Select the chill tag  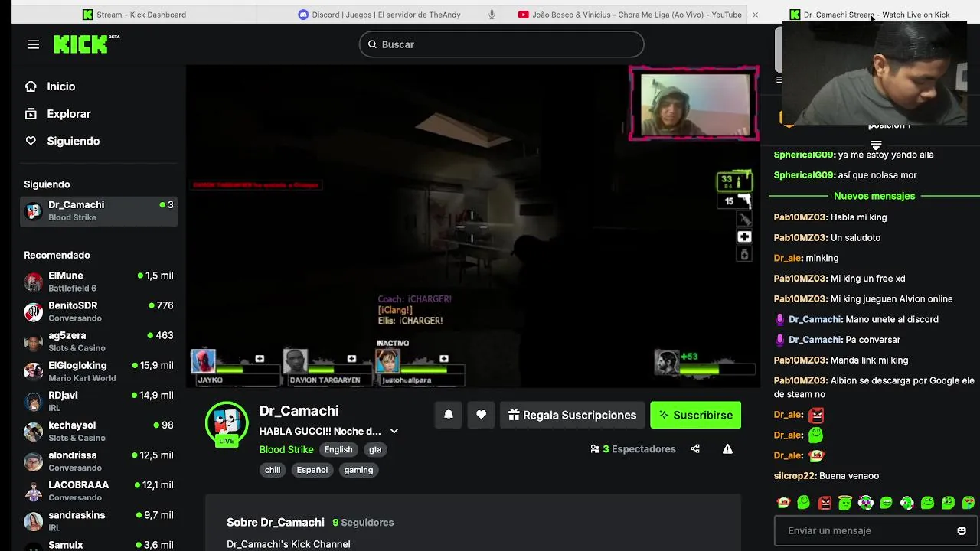[x=273, y=470]
